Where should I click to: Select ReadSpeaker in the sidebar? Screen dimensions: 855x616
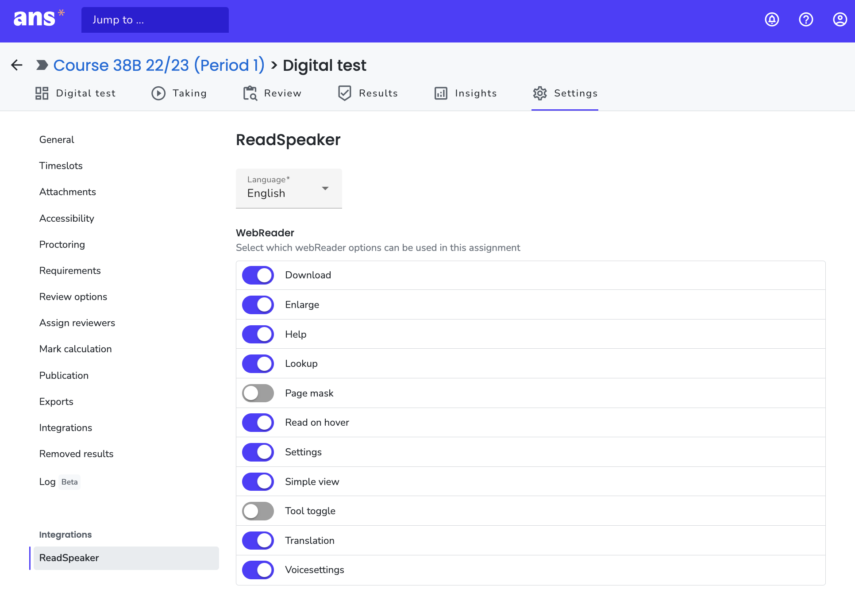tap(126, 558)
